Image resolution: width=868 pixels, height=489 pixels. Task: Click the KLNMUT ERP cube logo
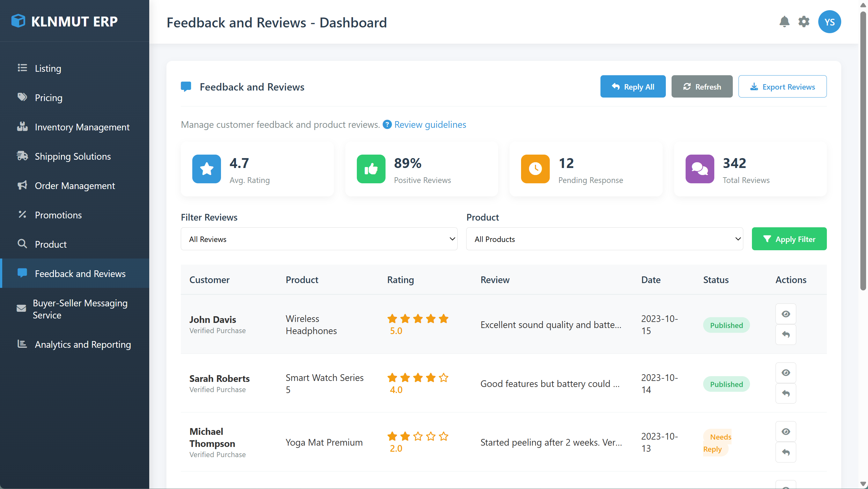[18, 21]
